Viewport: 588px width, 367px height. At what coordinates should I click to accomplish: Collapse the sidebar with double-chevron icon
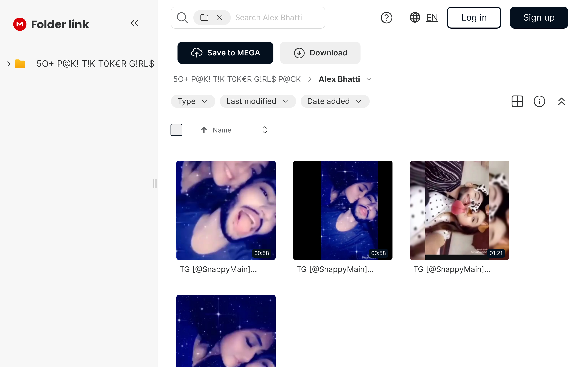(x=134, y=23)
